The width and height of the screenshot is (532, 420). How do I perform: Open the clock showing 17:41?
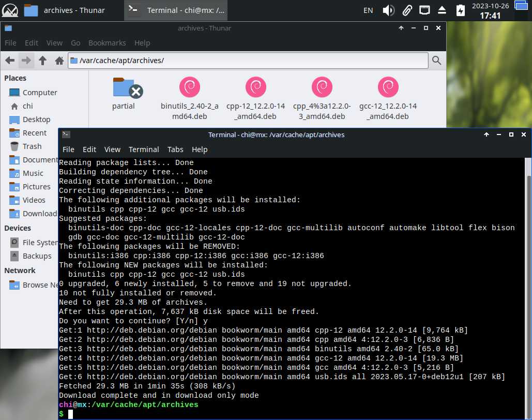pyautogui.click(x=490, y=10)
